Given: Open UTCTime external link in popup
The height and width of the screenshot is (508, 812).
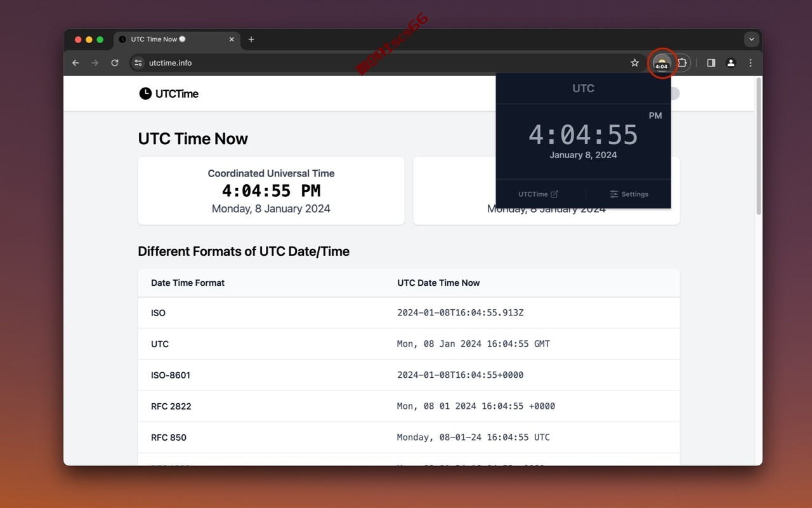Looking at the screenshot, I should (538, 194).
